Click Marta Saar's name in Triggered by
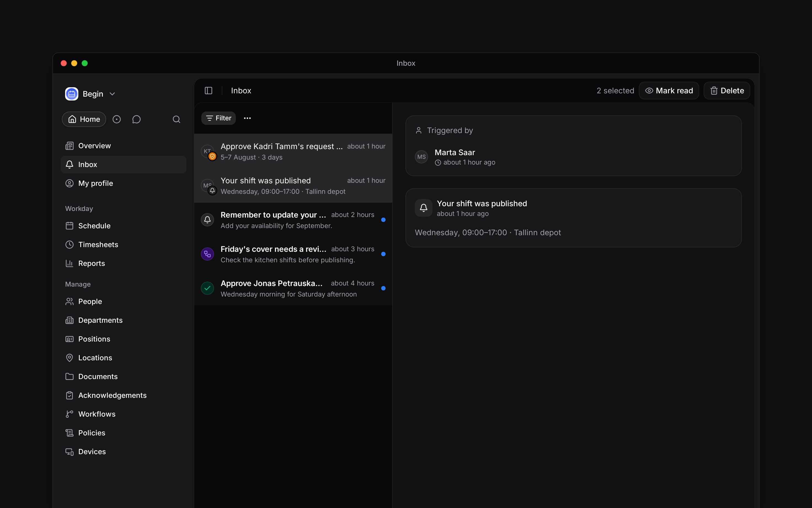 coord(455,152)
